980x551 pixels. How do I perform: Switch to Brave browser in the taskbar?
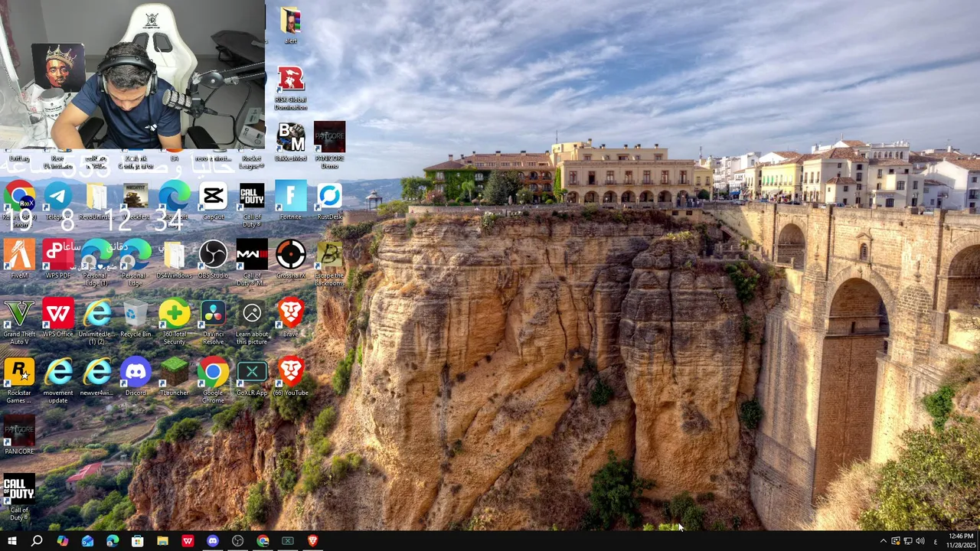pyautogui.click(x=312, y=541)
